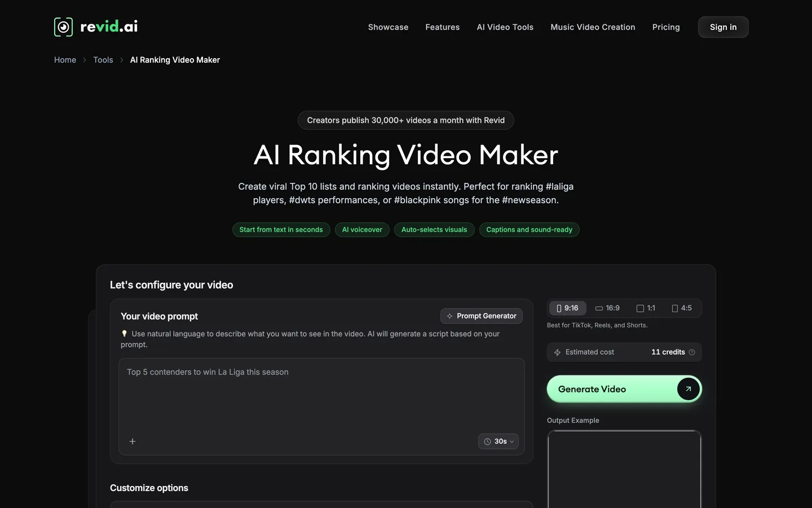Image resolution: width=812 pixels, height=508 pixels.
Task: Choose the 1:1 aspect ratio
Action: 646,308
